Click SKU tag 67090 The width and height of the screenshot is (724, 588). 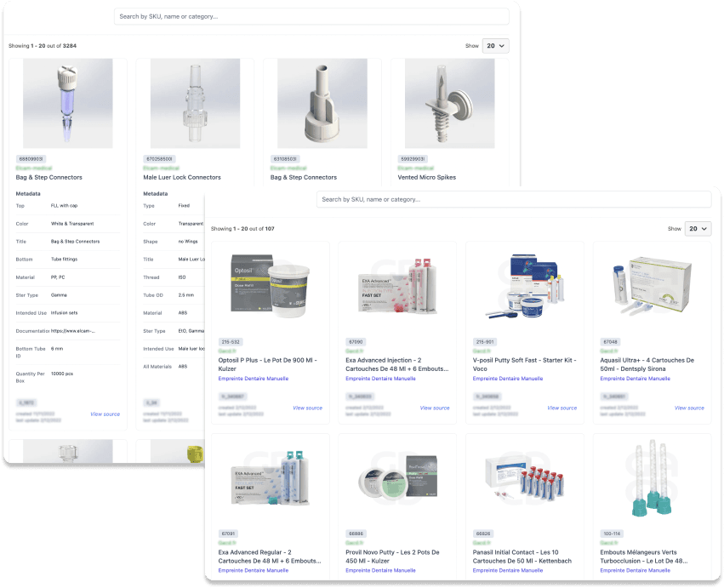(x=356, y=342)
